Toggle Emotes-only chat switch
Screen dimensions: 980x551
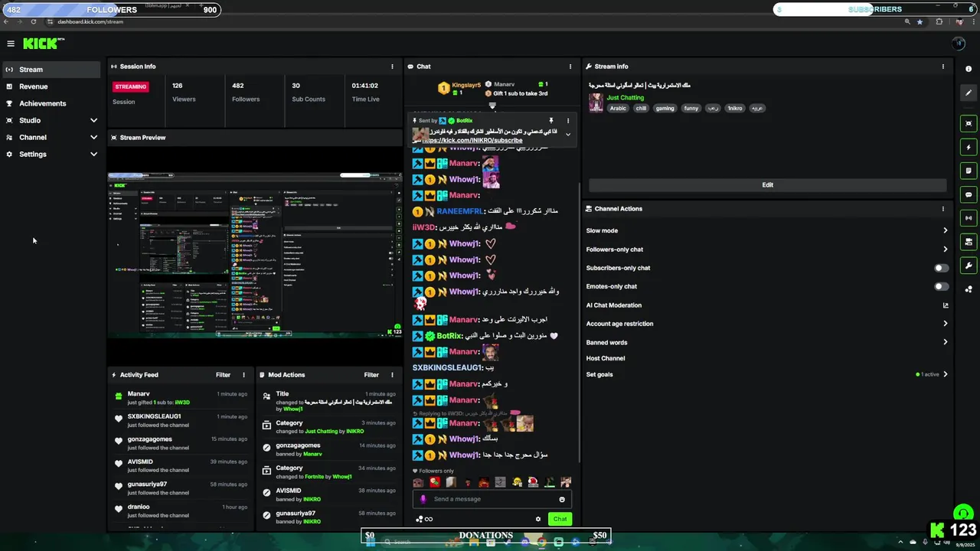point(942,286)
